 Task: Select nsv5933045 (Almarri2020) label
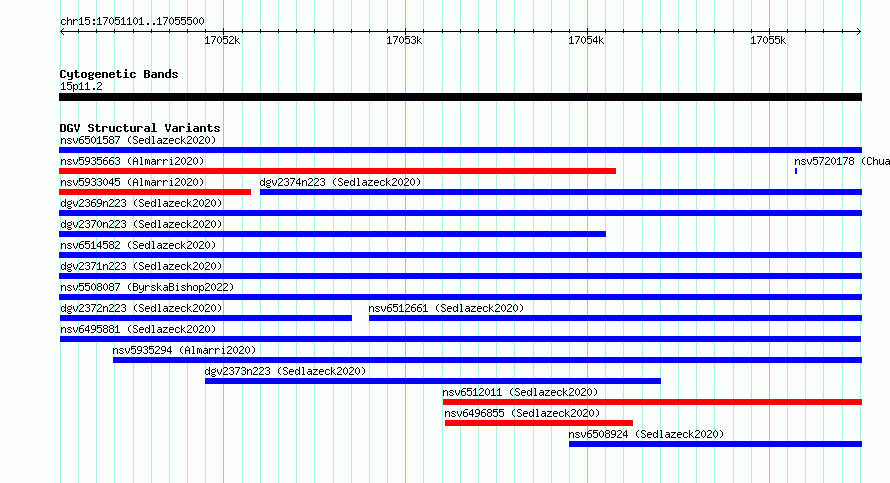coord(132,182)
